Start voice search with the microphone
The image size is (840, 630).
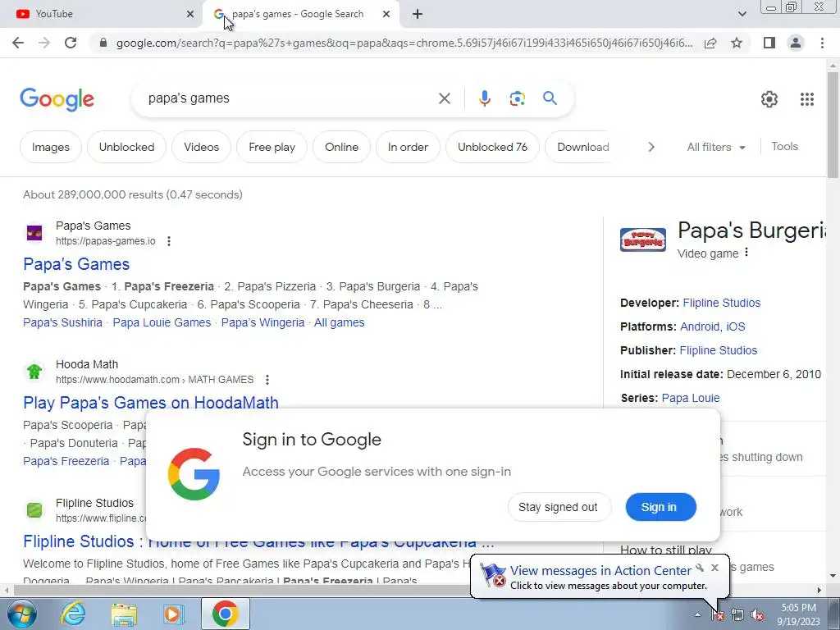pos(484,98)
